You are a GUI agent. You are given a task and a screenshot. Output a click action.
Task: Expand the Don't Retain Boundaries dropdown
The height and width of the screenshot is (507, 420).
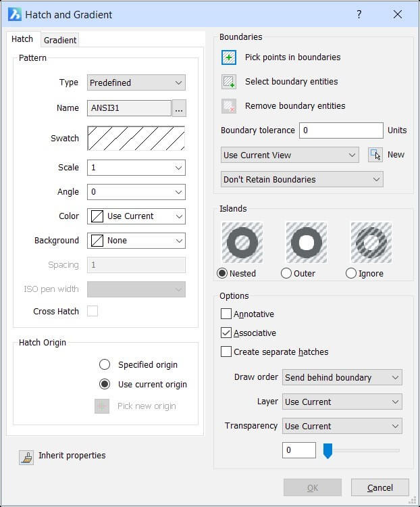pyautogui.click(x=302, y=179)
